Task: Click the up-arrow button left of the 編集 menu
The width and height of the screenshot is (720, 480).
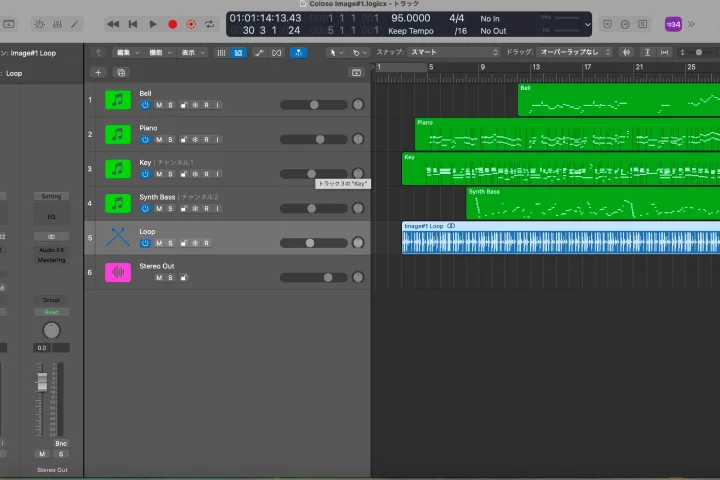Action: click(98, 53)
